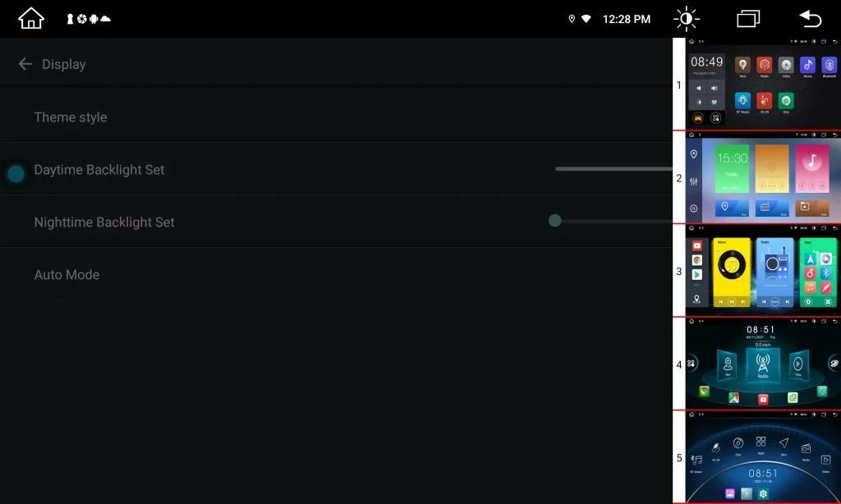Click the Display back arrow
The image size is (841, 504).
[x=25, y=64]
